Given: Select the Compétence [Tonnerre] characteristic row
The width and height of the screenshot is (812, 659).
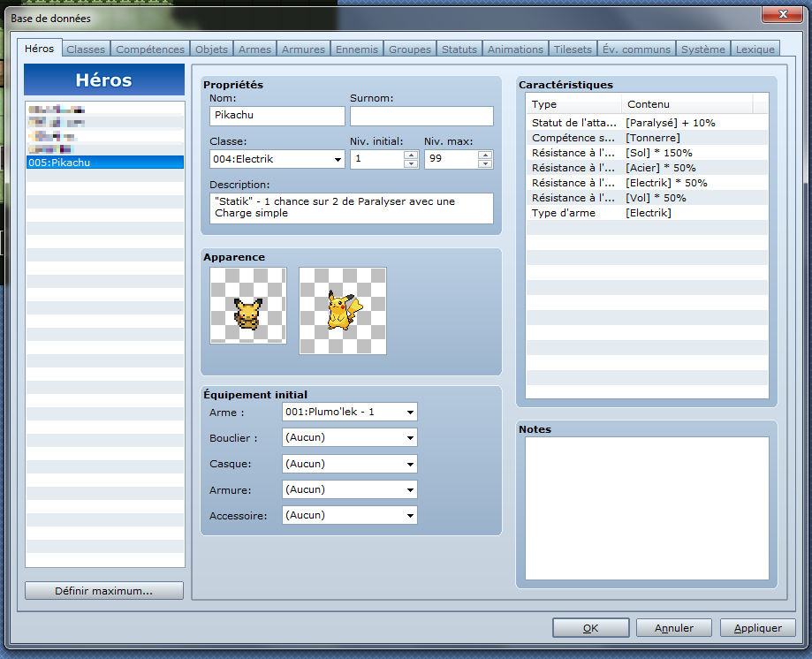Looking at the screenshot, I should [645, 138].
